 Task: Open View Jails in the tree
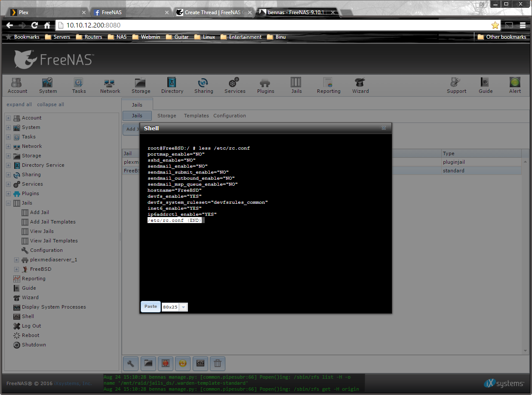[42, 231]
